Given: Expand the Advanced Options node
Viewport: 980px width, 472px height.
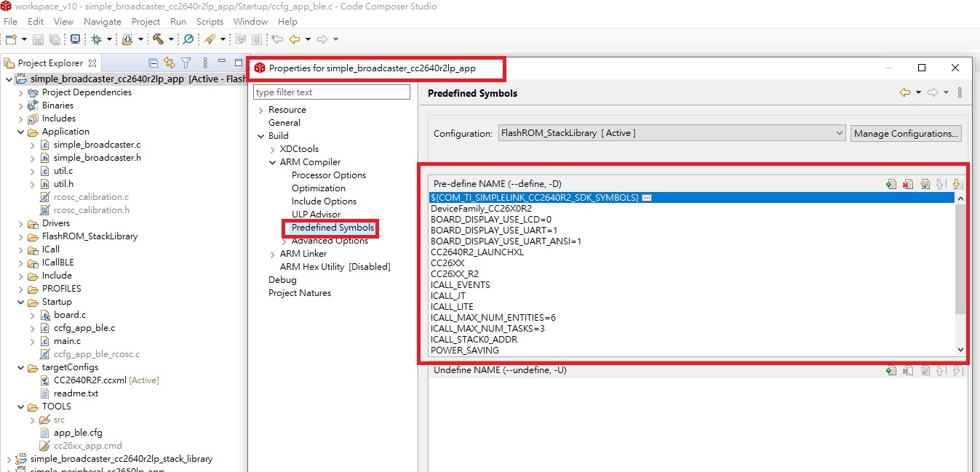Looking at the screenshot, I should 284,241.
